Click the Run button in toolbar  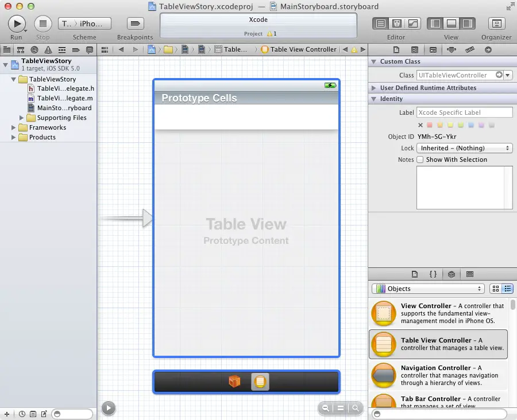[x=16, y=24]
